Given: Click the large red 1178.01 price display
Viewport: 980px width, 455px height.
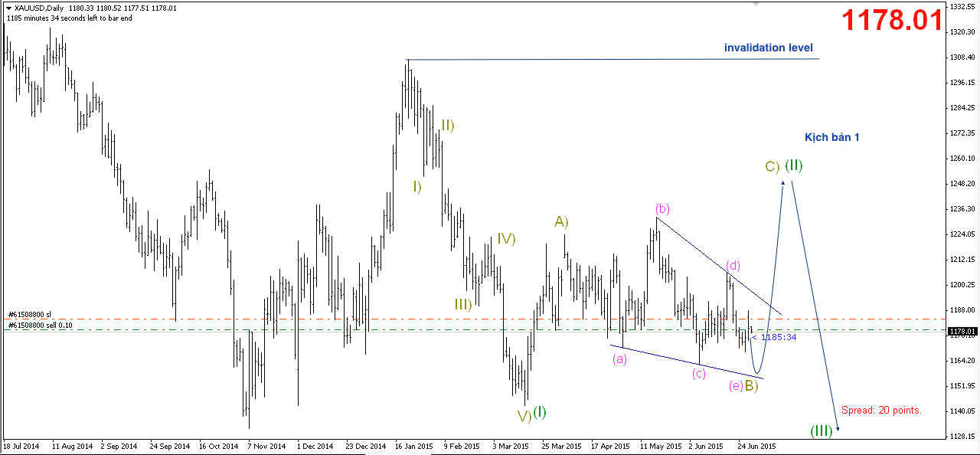Looking at the screenshot, I should coord(893,20).
